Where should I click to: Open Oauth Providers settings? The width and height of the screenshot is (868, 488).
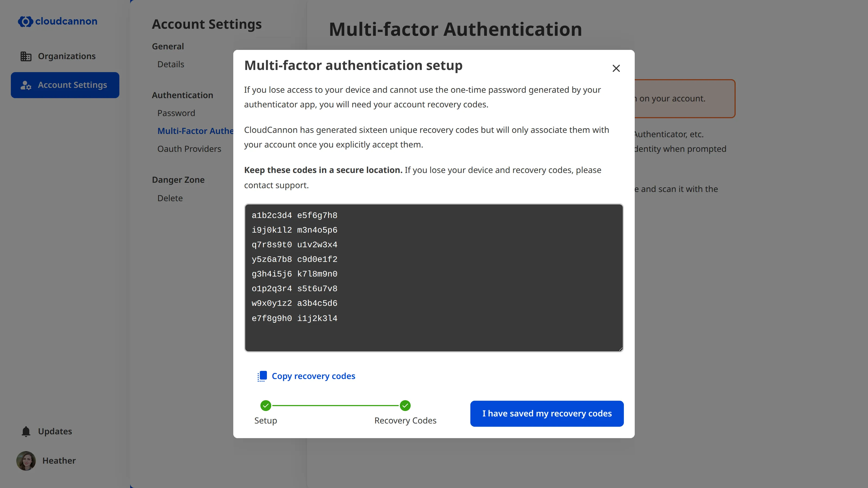(x=189, y=149)
